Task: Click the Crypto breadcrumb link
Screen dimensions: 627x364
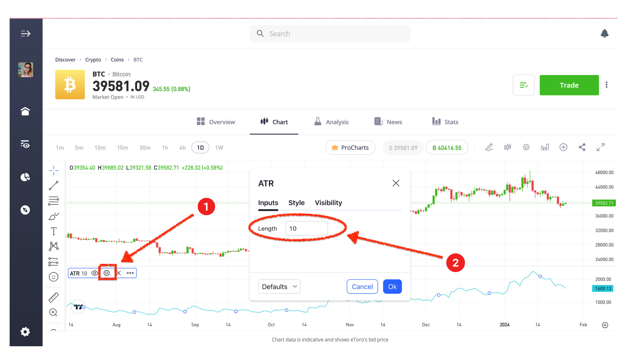Action: [93, 59]
